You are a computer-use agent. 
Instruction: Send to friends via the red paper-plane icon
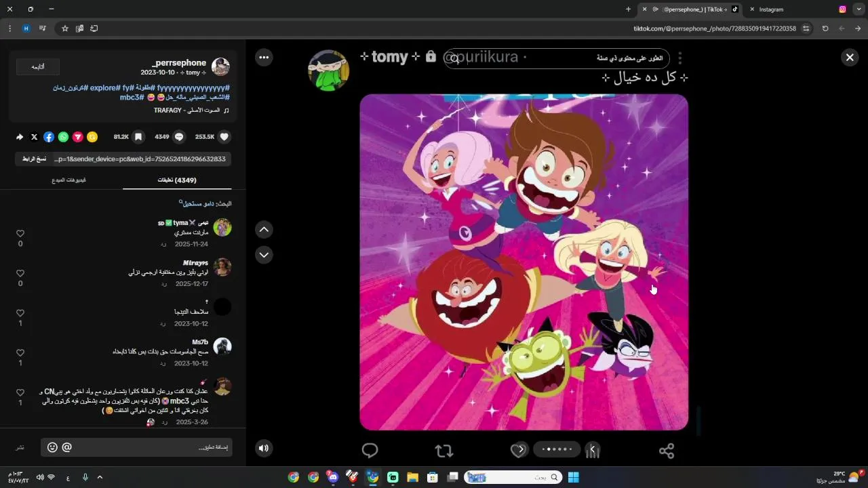coord(78,137)
